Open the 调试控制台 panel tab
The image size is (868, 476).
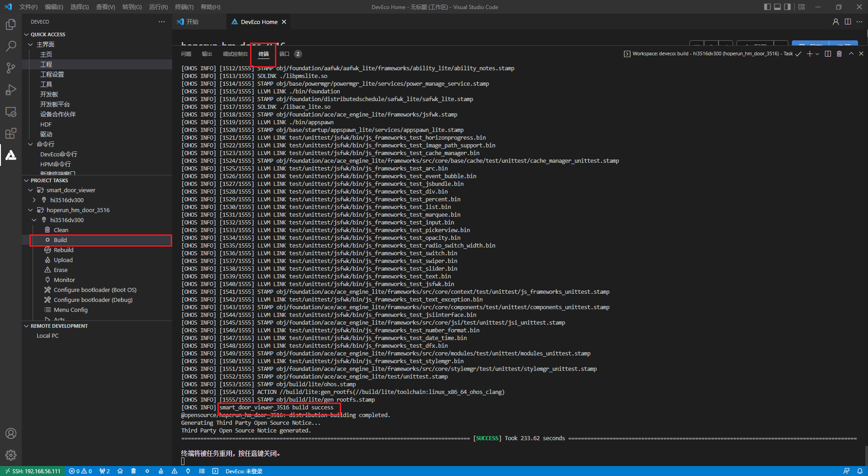[235, 54]
